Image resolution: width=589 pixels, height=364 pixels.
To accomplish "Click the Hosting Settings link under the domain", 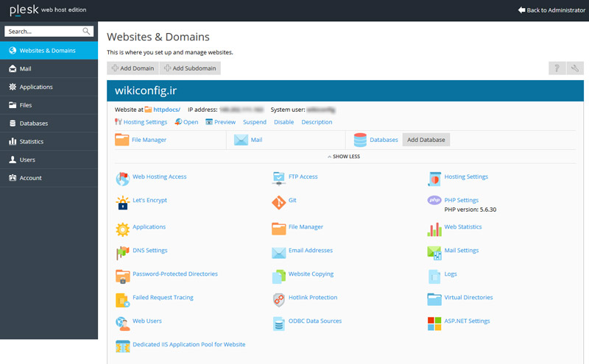I will [145, 122].
